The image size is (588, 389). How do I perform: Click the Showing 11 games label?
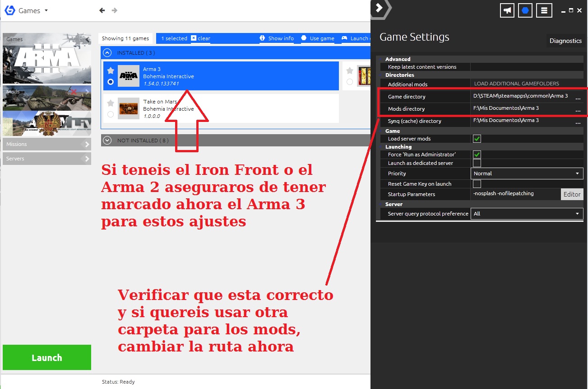tap(125, 38)
